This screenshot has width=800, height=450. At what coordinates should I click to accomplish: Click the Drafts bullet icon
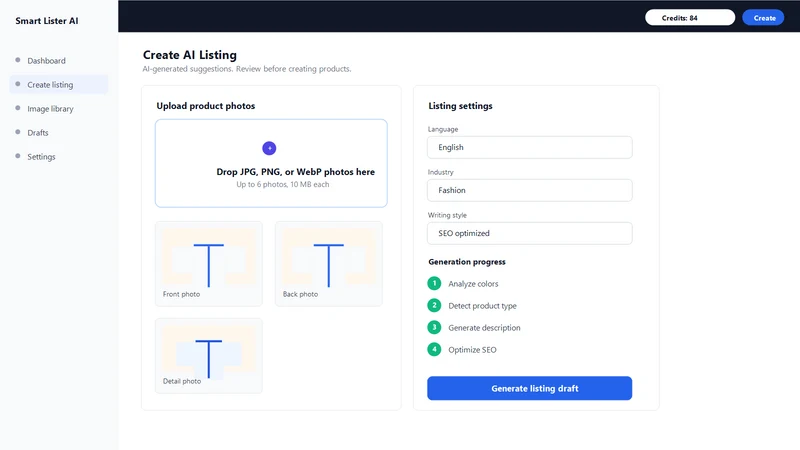click(18, 132)
